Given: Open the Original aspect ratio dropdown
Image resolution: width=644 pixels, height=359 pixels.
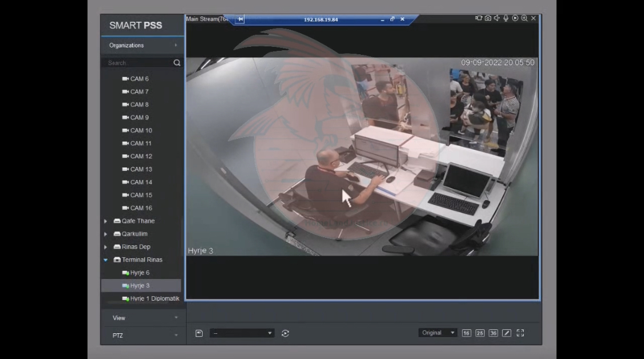Looking at the screenshot, I should tap(438, 333).
